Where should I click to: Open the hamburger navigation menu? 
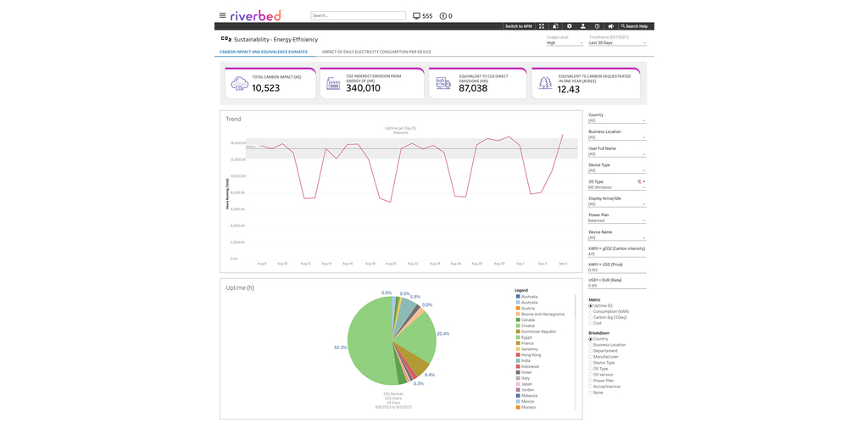pos(222,15)
